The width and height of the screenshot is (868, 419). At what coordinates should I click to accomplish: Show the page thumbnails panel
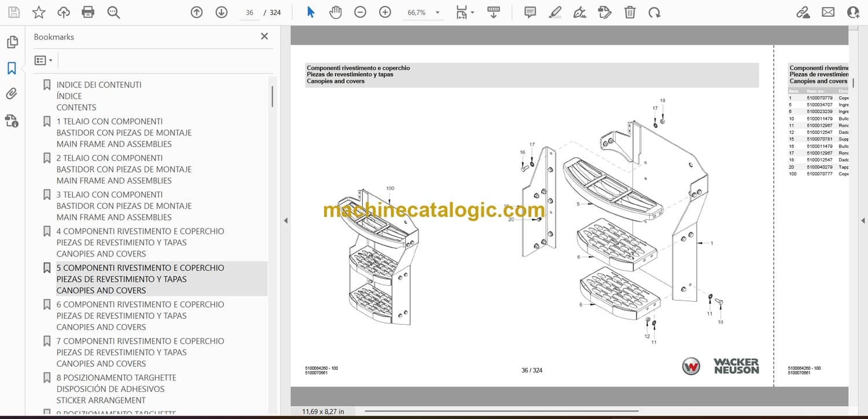pyautogui.click(x=12, y=42)
